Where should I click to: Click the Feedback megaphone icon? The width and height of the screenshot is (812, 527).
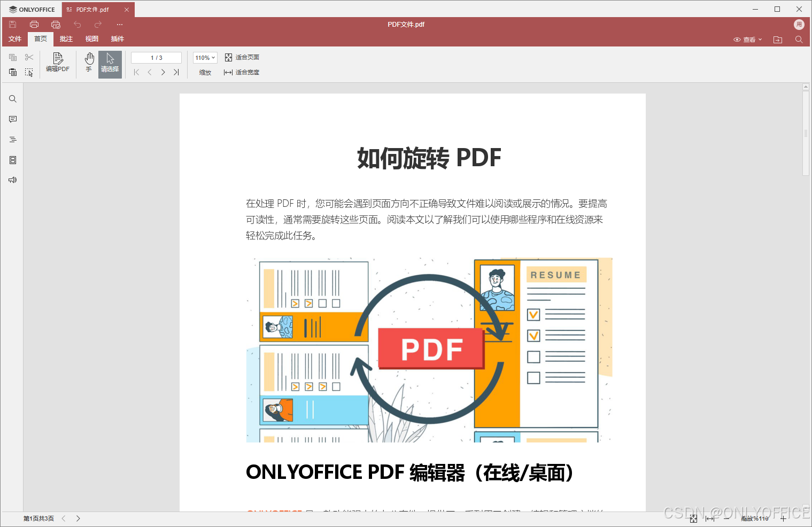click(x=13, y=180)
